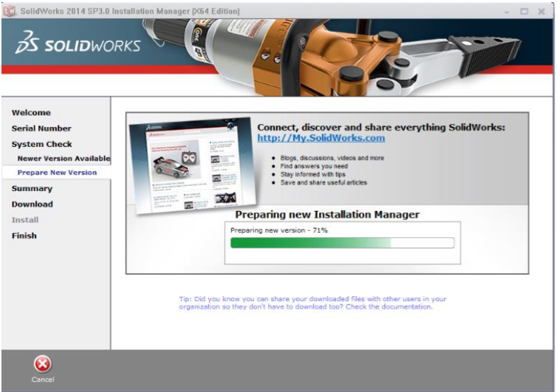Select the Newer Version Available sub-step
This screenshot has width=557, height=392.
[x=63, y=158]
